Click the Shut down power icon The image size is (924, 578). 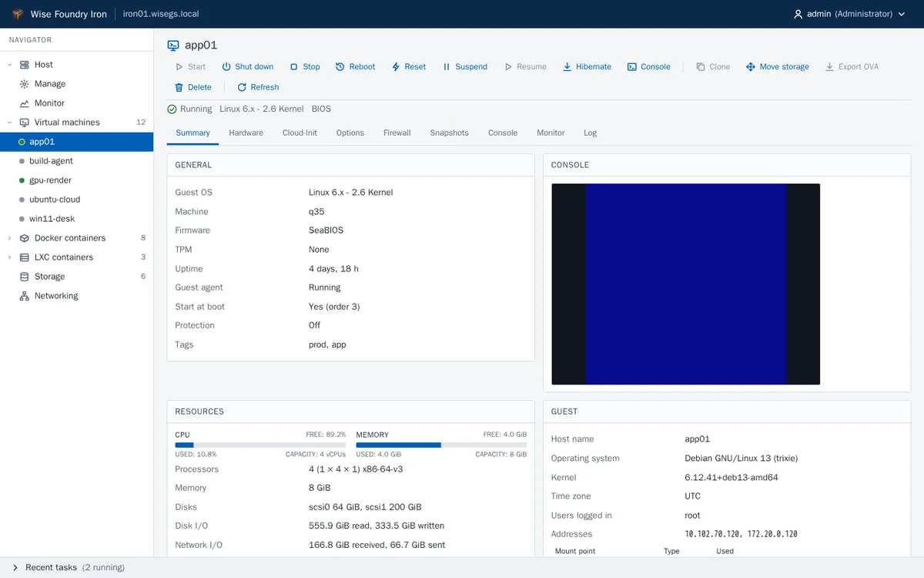click(x=226, y=67)
